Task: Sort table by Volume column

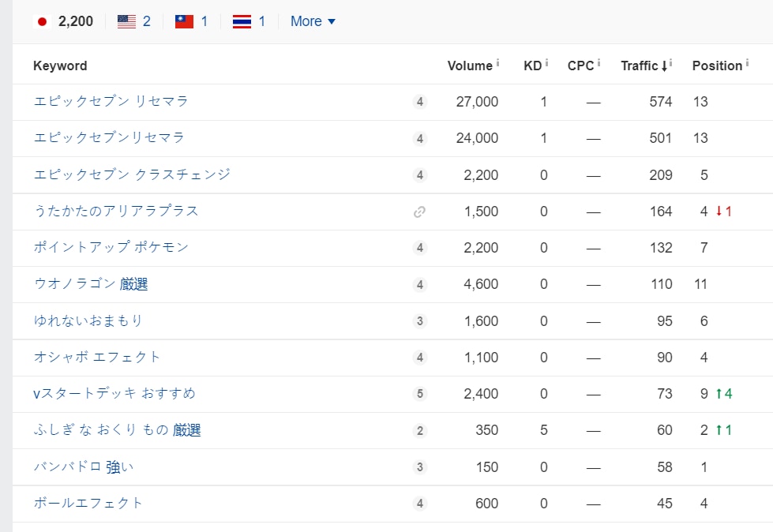Action: coord(470,66)
